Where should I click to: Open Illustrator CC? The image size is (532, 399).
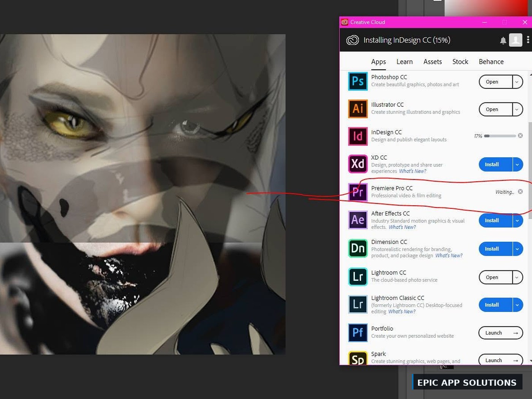click(496, 109)
